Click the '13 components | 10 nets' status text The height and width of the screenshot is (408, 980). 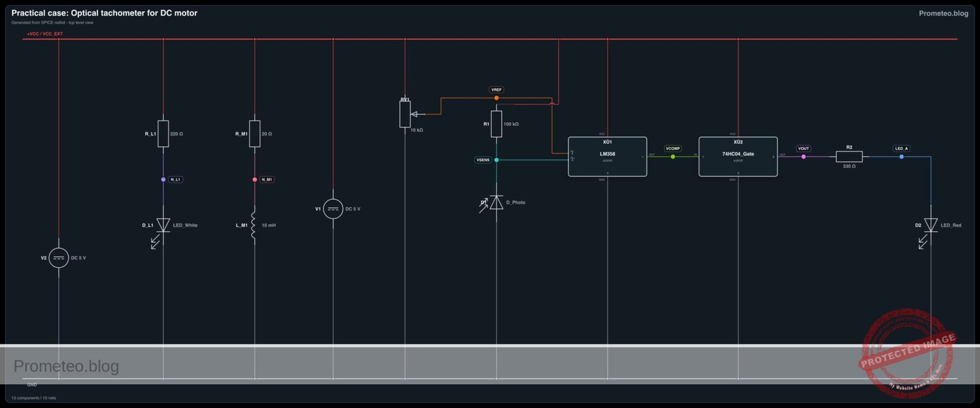[34, 398]
